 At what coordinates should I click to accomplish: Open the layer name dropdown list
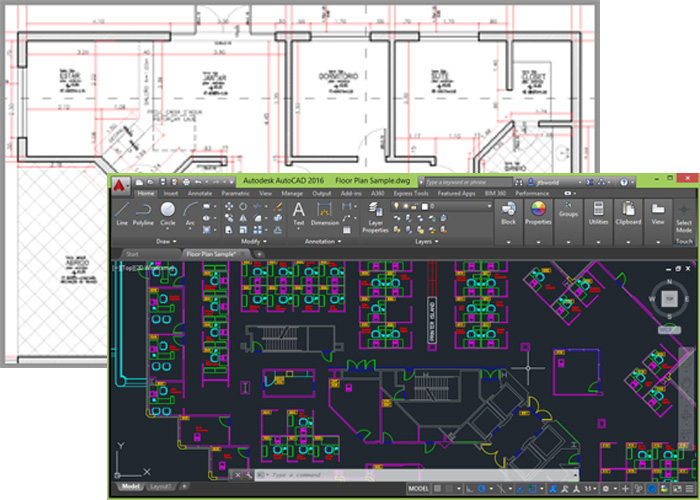coord(489,206)
